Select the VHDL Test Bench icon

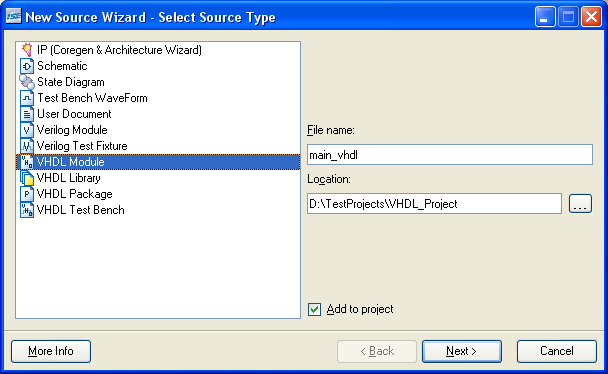coord(27,210)
